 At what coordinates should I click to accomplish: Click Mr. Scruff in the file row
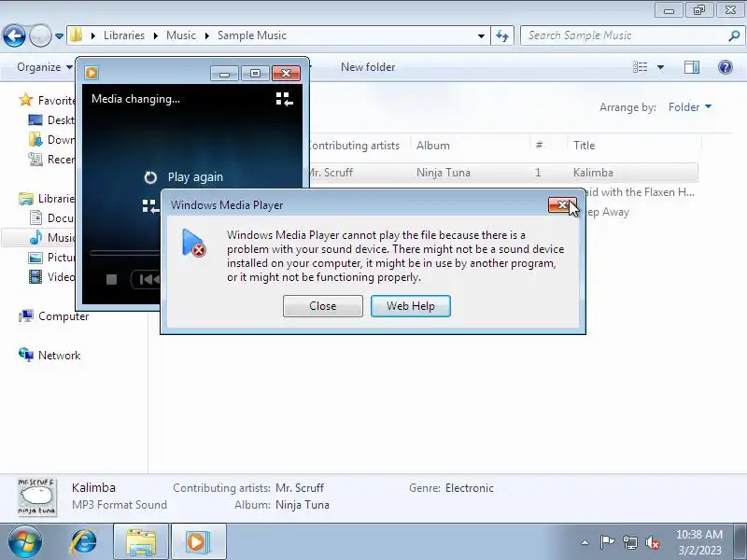coord(330,173)
